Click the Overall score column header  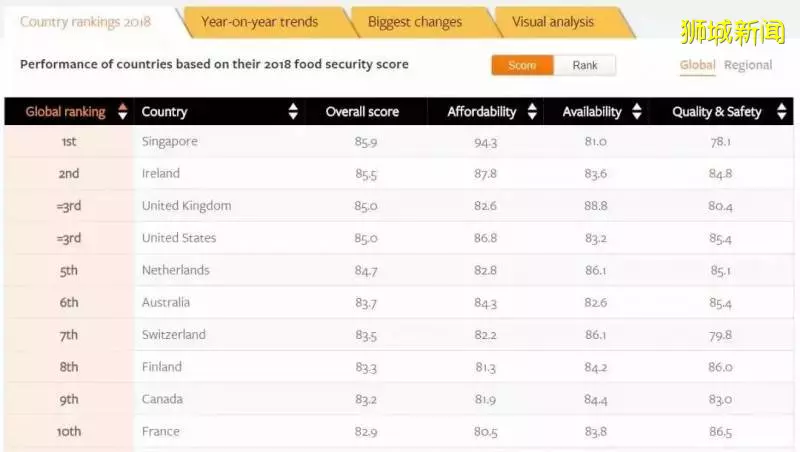click(x=362, y=112)
